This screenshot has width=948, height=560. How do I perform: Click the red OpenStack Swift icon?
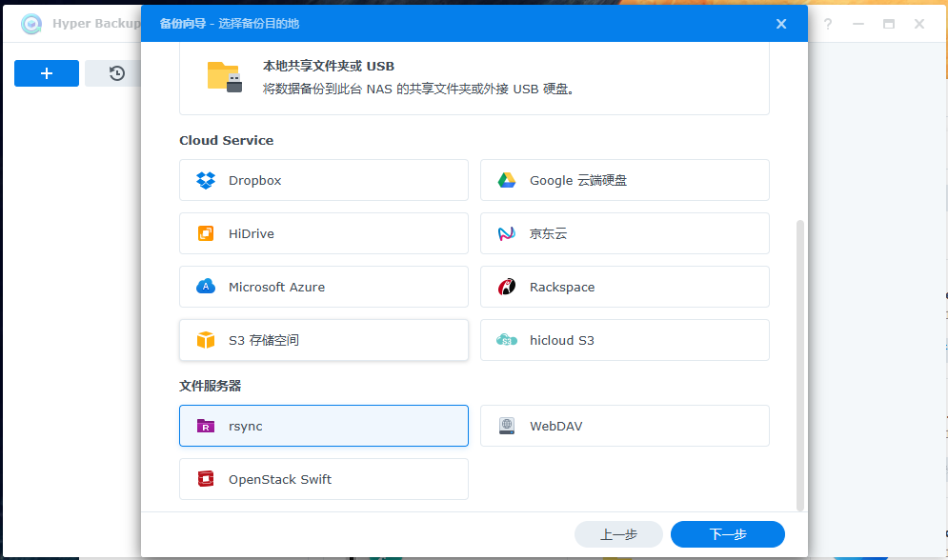(x=206, y=479)
